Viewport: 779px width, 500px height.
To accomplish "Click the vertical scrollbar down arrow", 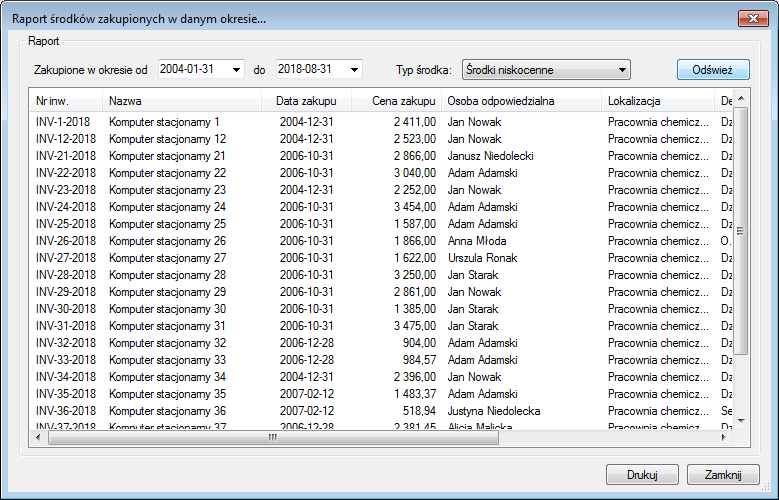I will pyautogui.click(x=741, y=420).
